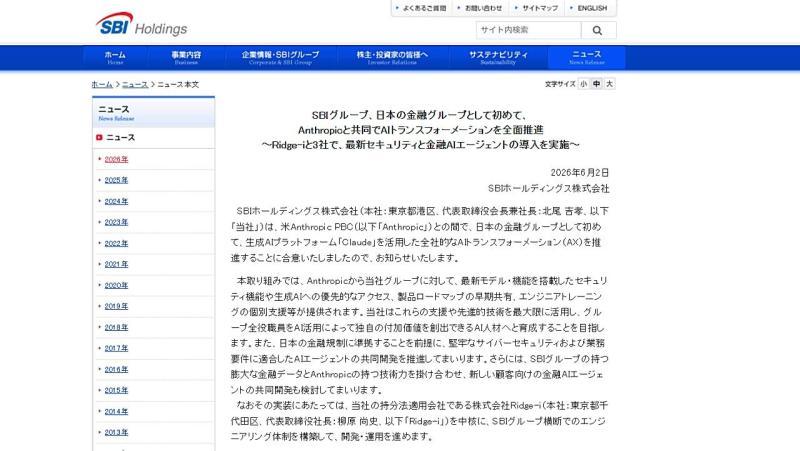Open 2022年 news archive

pyautogui.click(x=116, y=244)
